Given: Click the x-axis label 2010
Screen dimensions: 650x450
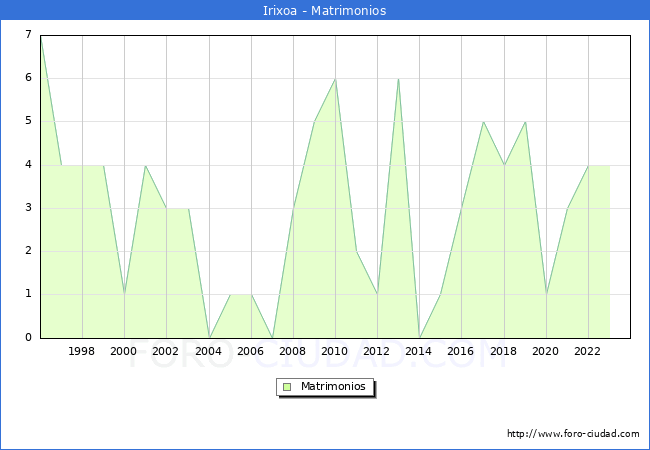Looking at the screenshot, I should [x=335, y=351].
